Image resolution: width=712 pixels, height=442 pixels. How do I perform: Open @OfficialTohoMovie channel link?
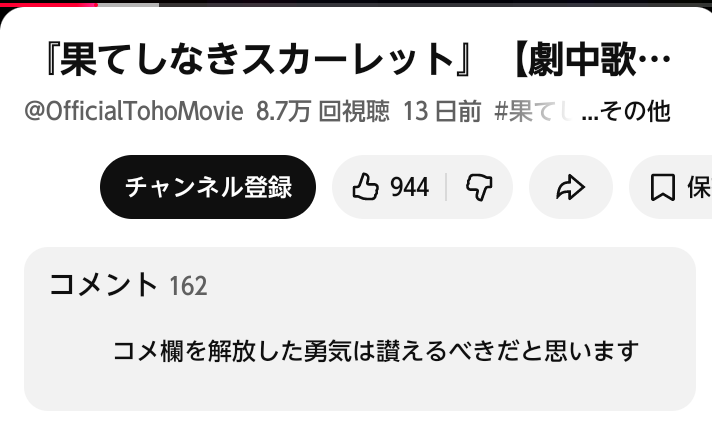point(134,111)
